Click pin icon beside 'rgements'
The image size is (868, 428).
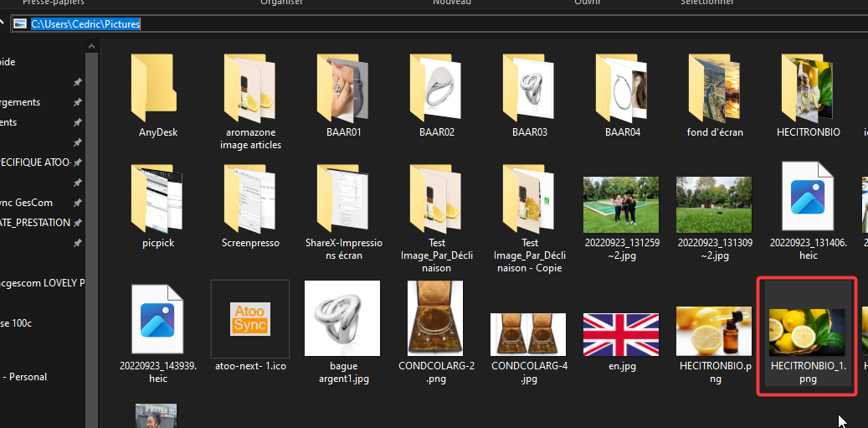78,102
